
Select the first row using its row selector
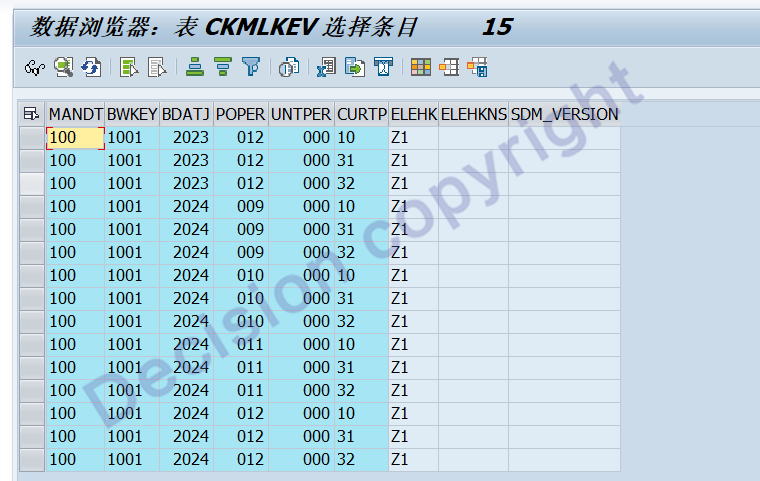(x=32, y=138)
